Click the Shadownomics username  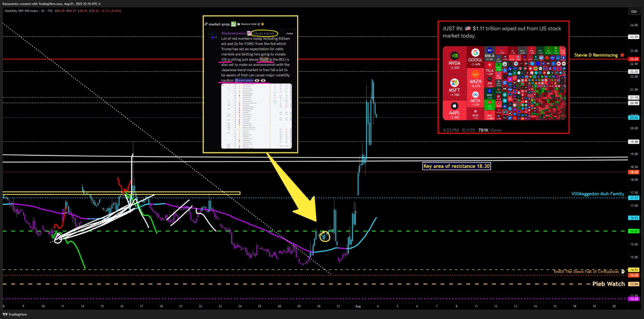(234, 33)
